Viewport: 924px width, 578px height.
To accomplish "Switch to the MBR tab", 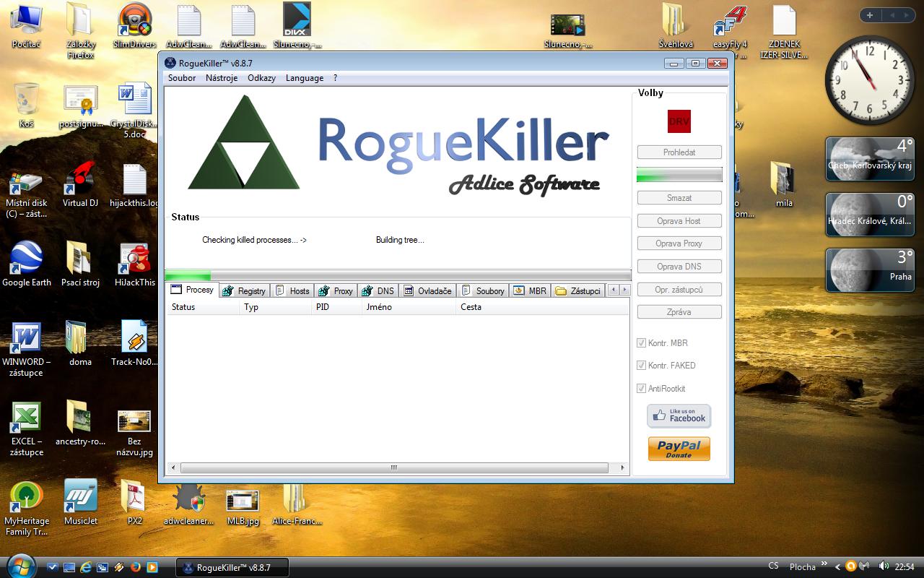I will tap(531, 290).
